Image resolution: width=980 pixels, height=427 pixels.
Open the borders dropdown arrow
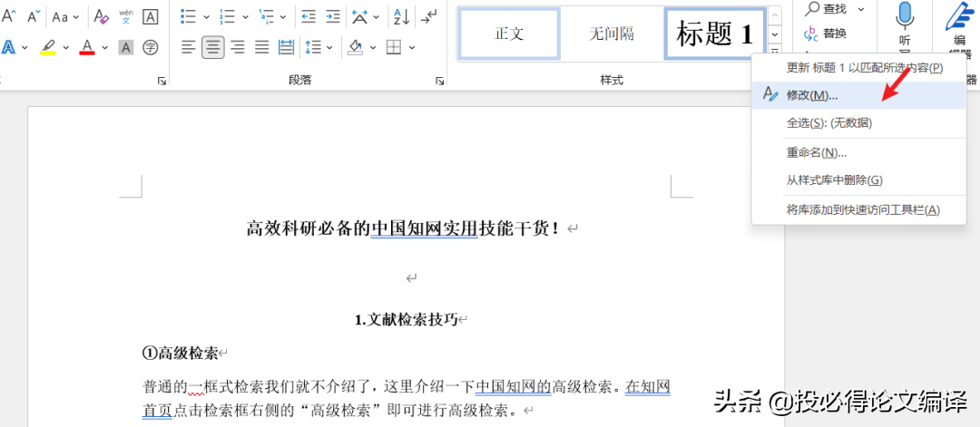[x=411, y=47]
